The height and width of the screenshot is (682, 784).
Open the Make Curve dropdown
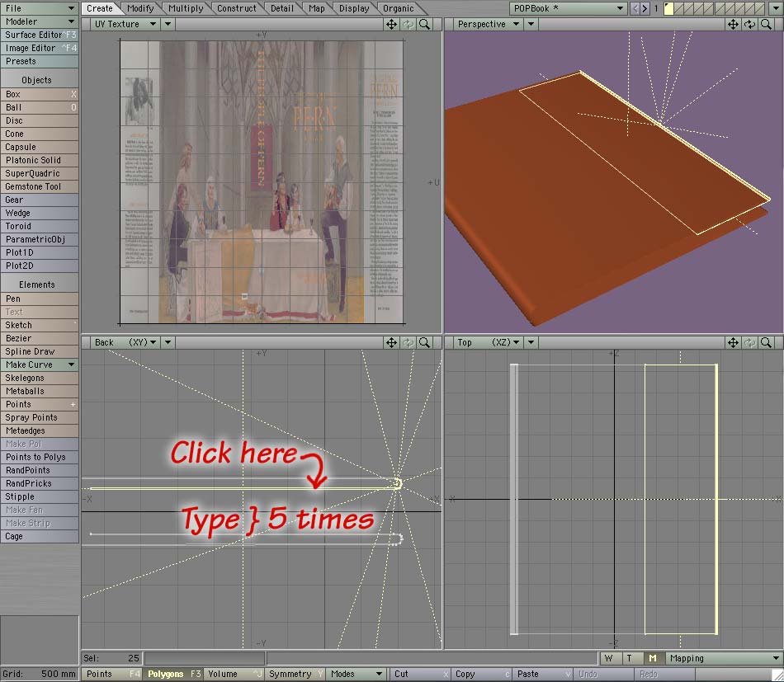39,365
